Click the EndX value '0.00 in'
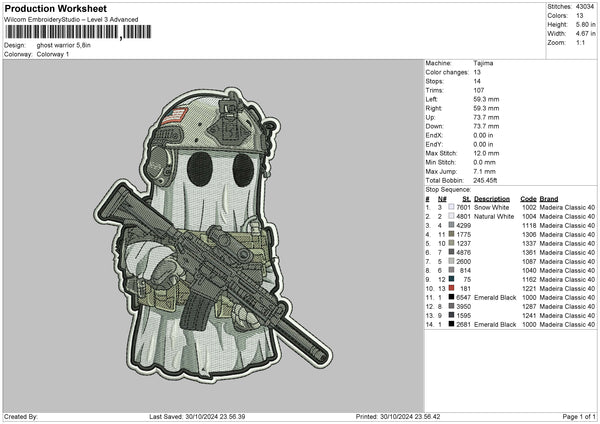The image size is (600, 424). (x=483, y=135)
